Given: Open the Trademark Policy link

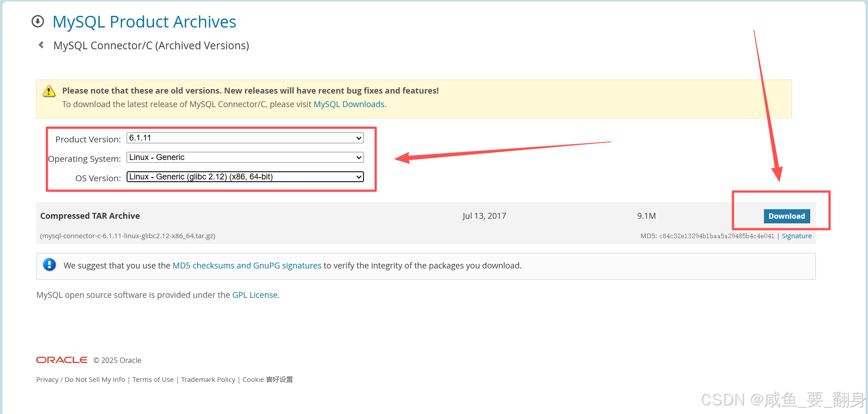Looking at the screenshot, I should (x=208, y=380).
